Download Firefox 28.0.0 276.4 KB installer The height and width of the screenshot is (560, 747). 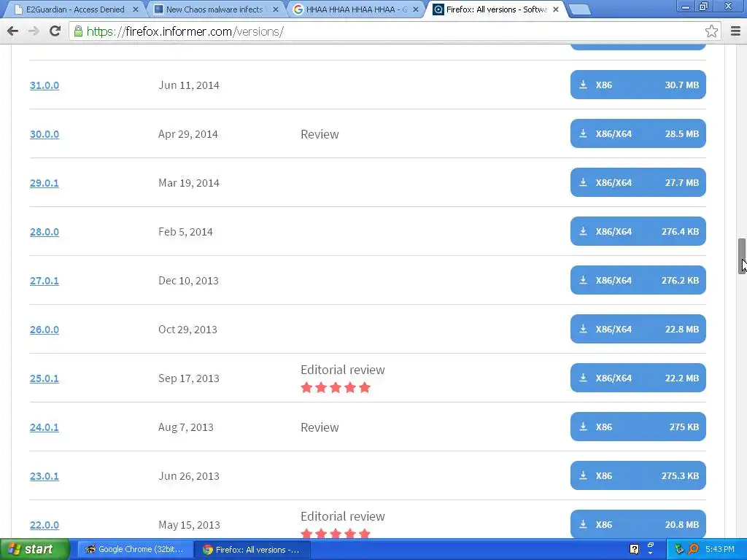pos(638,231)
